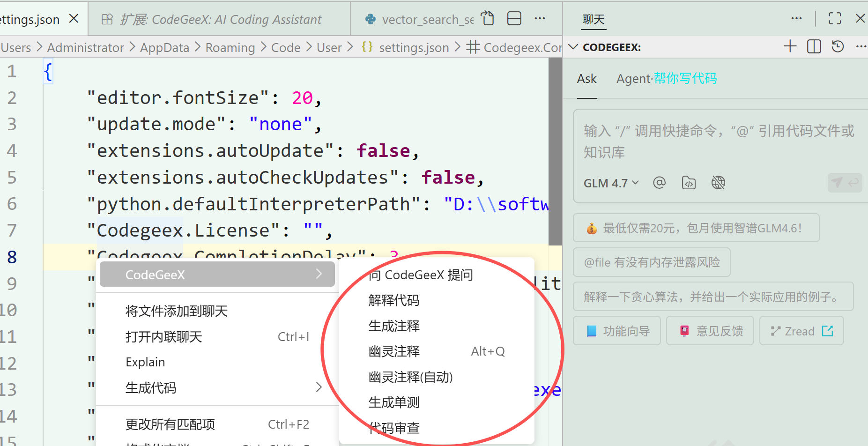Collapse the CODEGEEX section
This screenshot has height=446, width=868.
(573, 47)
